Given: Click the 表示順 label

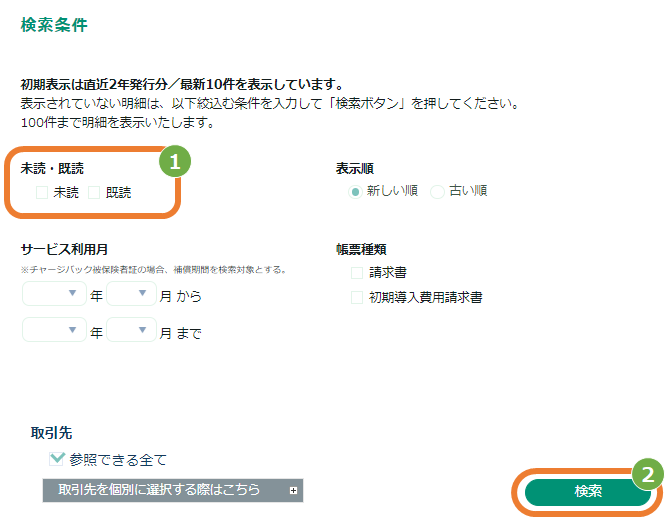Looking at the screenshot, I should click(x=355, y=168).
